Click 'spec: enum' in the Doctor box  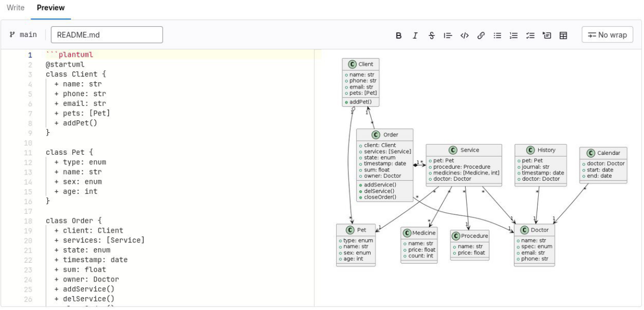tap(537, 247)
